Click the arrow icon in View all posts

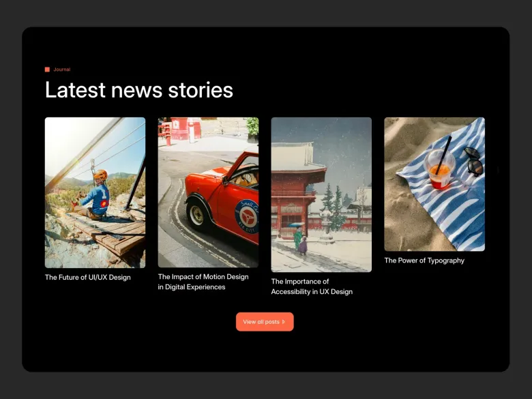click(284, 322)
